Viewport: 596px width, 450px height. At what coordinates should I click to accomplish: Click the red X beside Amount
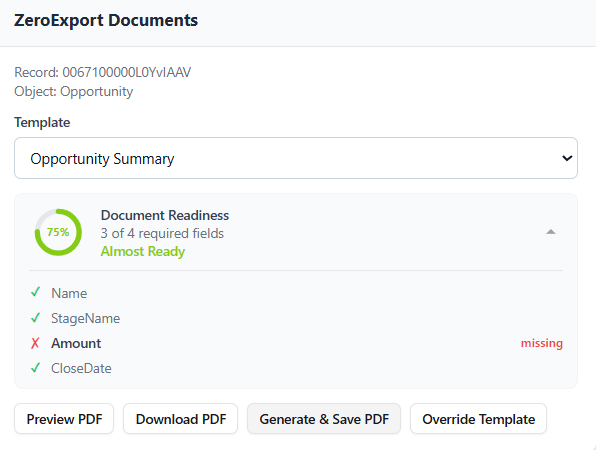[35, 343]
